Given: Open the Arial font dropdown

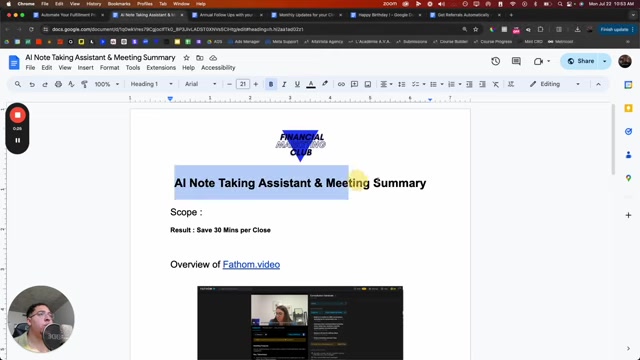Looking at the screenshot, I should 200,84.
